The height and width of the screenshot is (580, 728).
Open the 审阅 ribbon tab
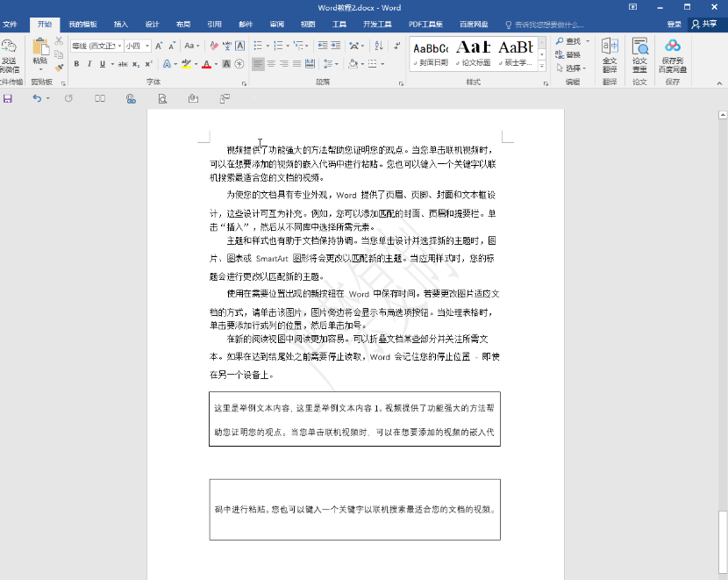(277, 25)
